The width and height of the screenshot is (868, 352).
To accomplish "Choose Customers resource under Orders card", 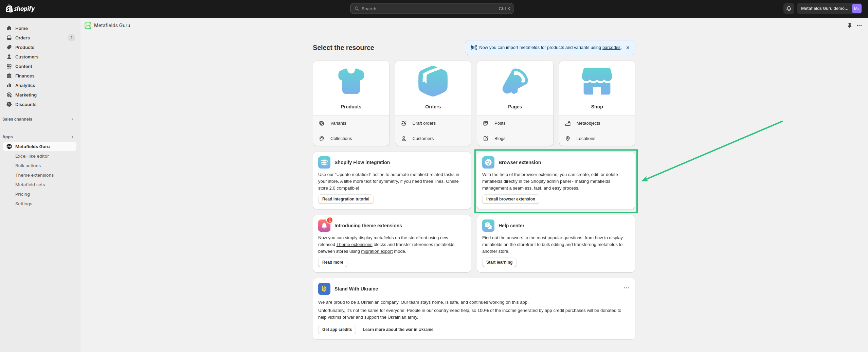I will 433,139.
